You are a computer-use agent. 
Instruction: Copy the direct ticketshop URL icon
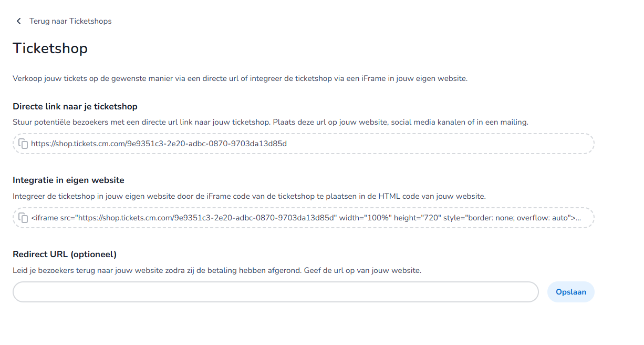(x=23, y=144)
